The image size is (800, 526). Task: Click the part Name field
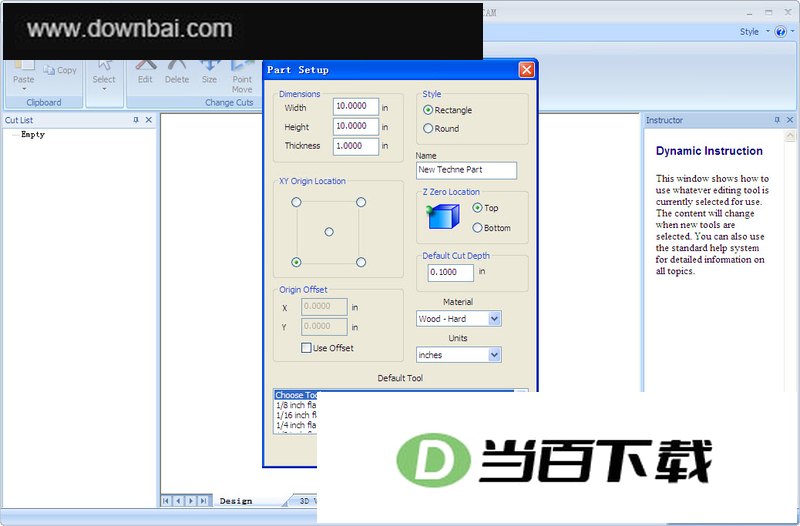[466, 170]
